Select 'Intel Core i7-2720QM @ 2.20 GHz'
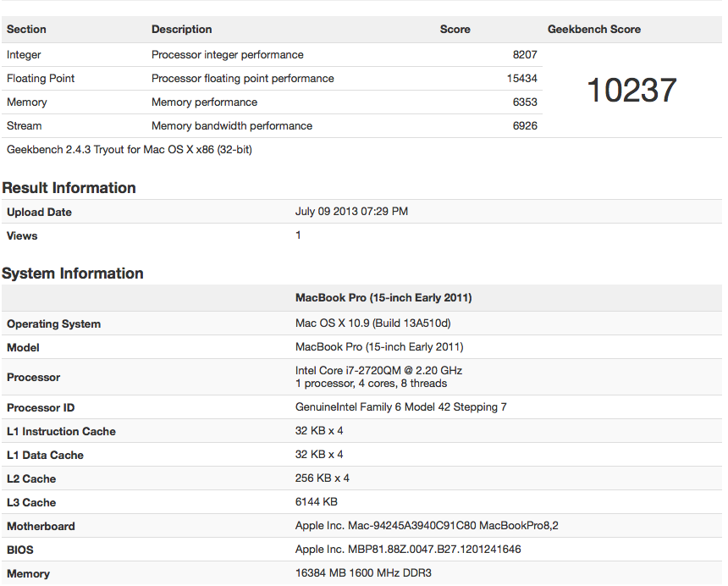The width and height of the screenshot is (728, 586). pyautogui.click(x=378, y=371)
